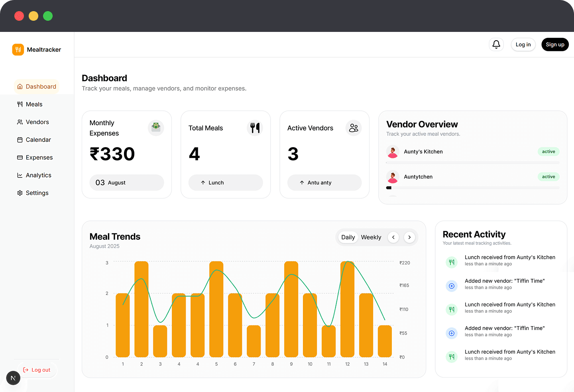Click the notification bell icon
The height and width of the screenshot is (392, 574).
pyautogui.click(x=496, y=44)
